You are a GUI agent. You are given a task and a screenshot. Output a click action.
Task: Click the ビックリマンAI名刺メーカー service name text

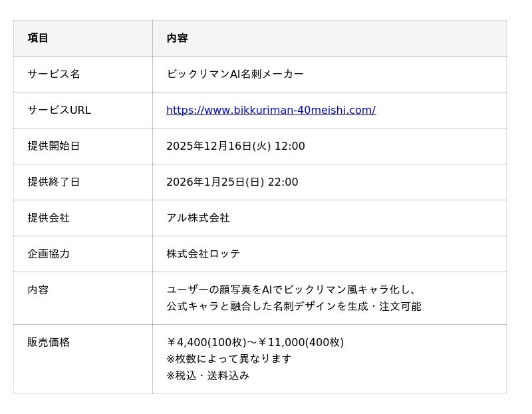[x=235, y=74]
